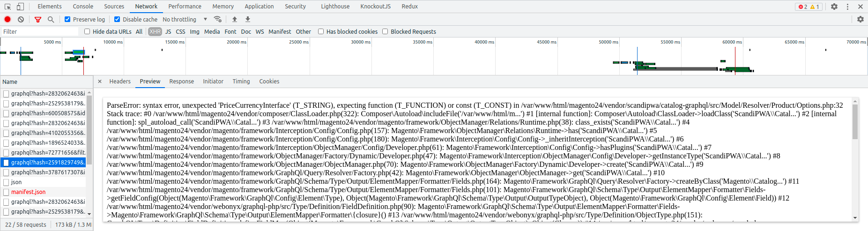
Task: Select the Preview tab
Action: click(150, 82)
